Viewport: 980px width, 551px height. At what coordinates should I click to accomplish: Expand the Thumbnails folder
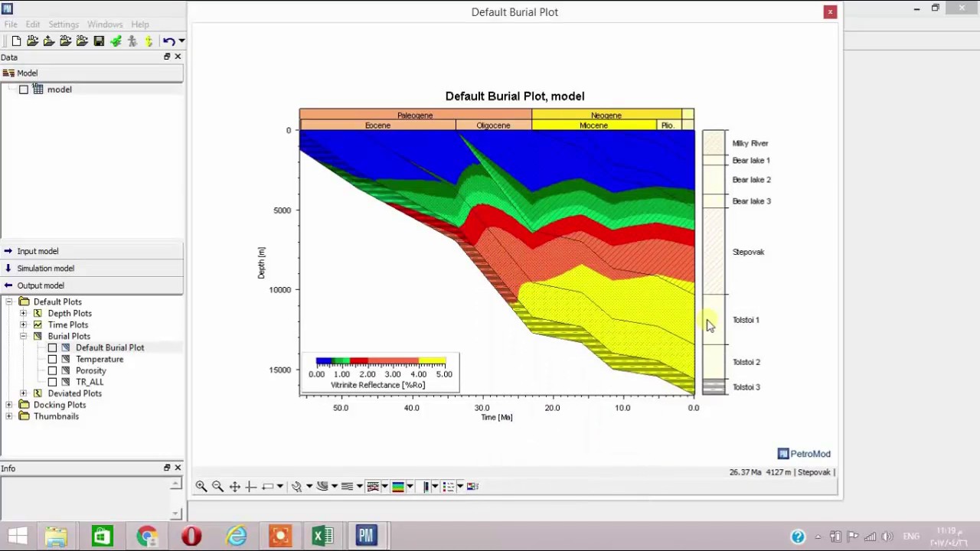click(9, 416)
